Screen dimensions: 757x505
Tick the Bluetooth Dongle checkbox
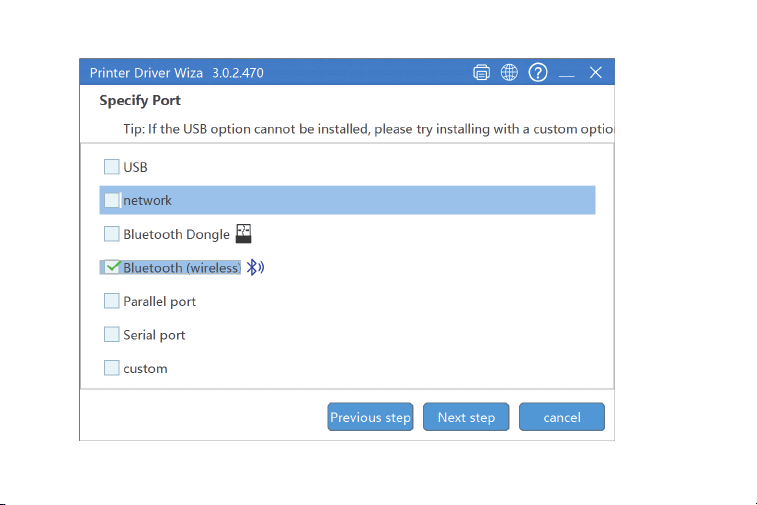pyautogui.click(x=112, y=234)
